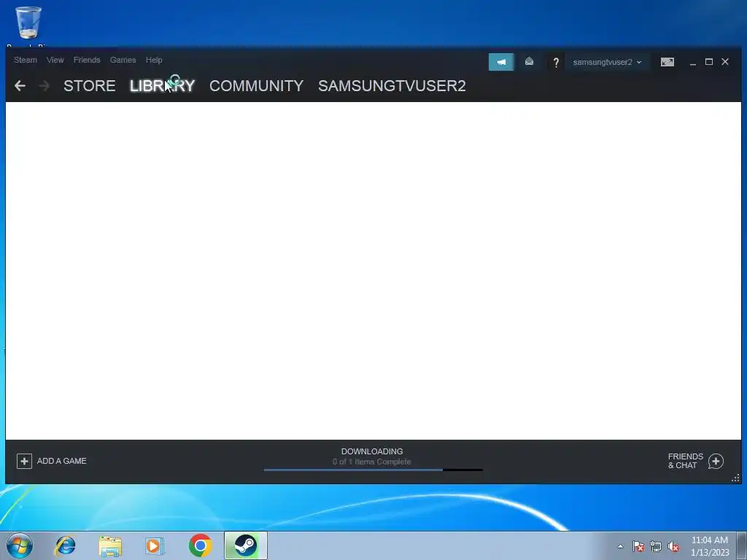
Task: Maximize the Steam window
Action: click(709, 62)
